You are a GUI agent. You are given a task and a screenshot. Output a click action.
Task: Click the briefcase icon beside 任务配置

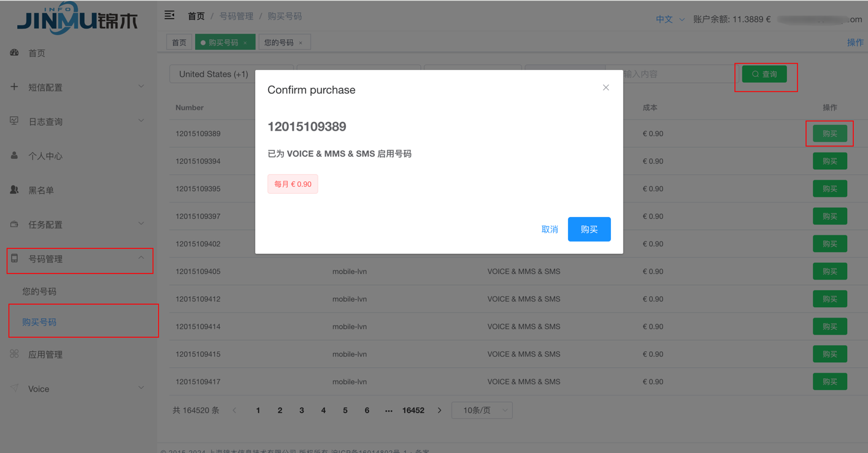[x=14, y=224]
